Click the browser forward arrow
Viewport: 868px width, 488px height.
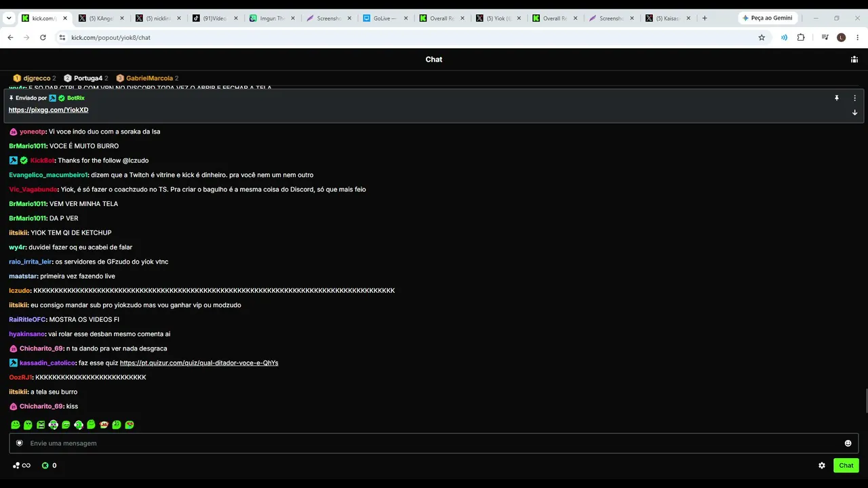(x=26, y=38)
